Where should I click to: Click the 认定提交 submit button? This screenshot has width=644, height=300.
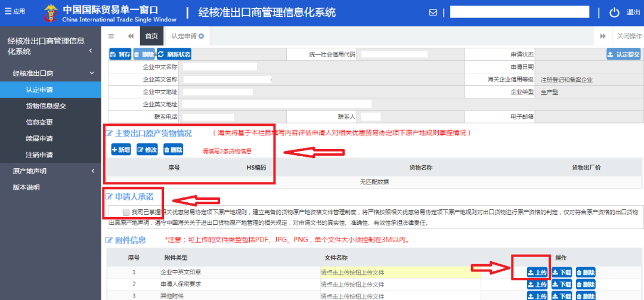pyautogui.click(x=623, y=54)
